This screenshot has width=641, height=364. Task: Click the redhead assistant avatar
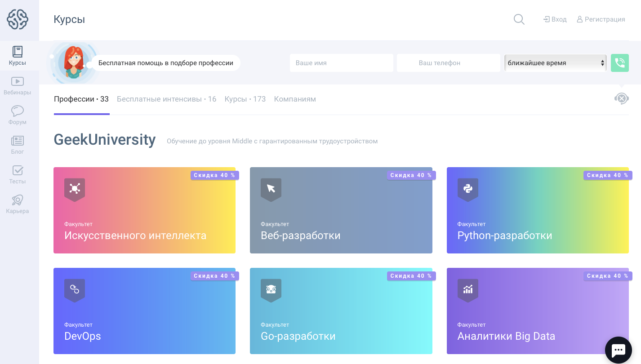coord(74,63)
